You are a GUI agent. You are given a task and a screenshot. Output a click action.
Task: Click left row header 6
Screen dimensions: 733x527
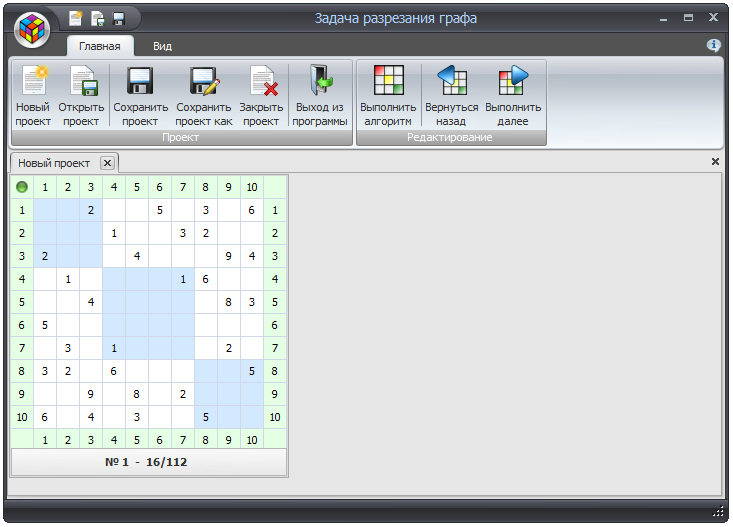(x=22, y=325)
